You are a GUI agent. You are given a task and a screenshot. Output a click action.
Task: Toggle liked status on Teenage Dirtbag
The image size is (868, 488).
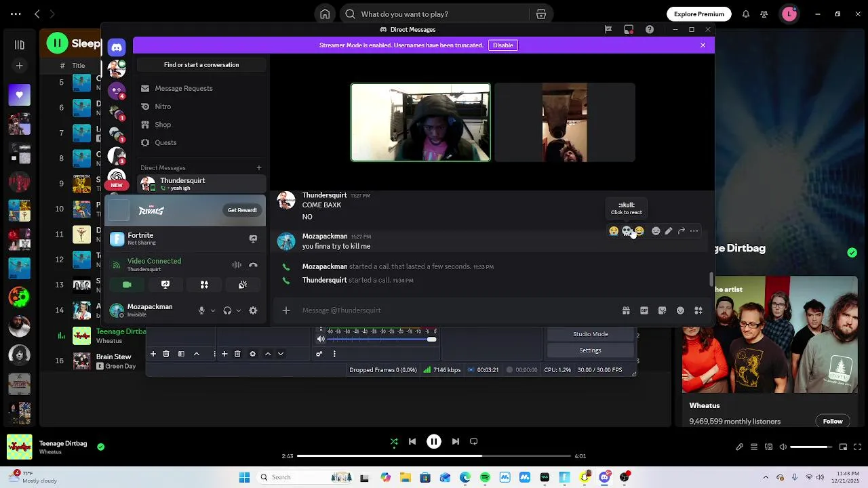(101, 447)
